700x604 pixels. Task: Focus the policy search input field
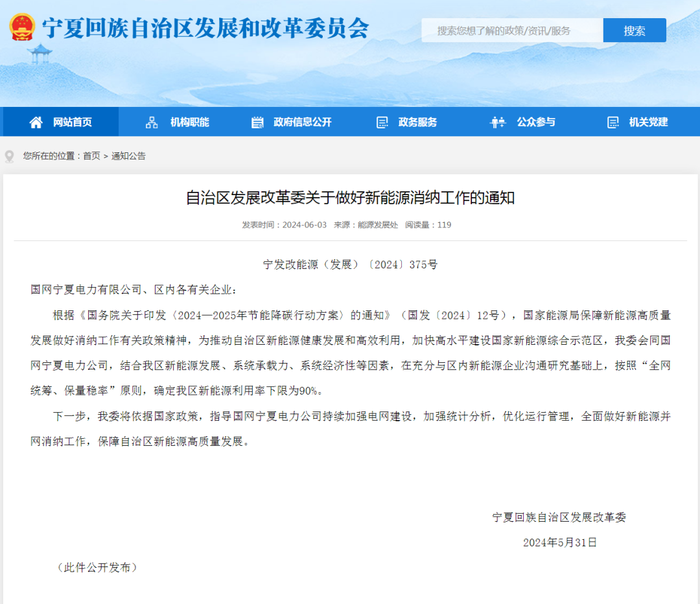point(512,30)
